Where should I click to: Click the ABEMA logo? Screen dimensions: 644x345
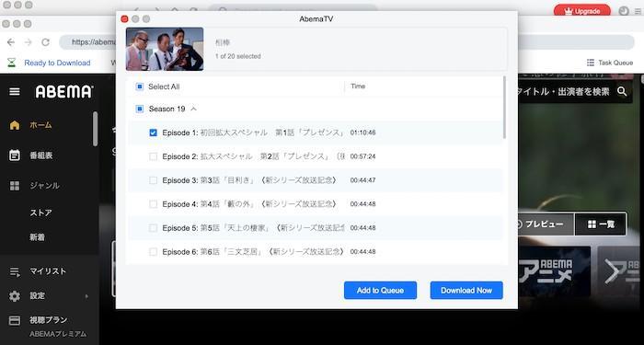pyautogui.click(x=64, y=91)
